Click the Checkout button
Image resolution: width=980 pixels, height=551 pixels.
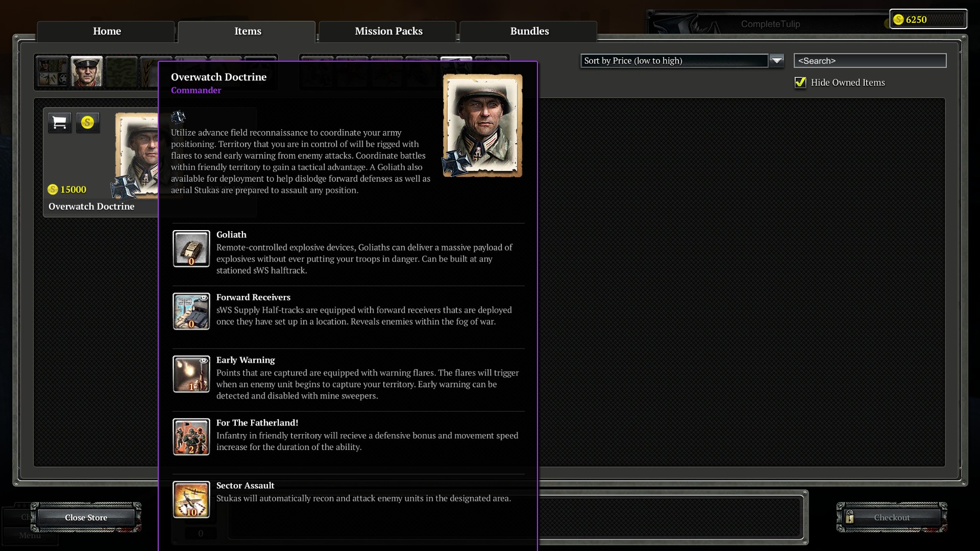891,517
